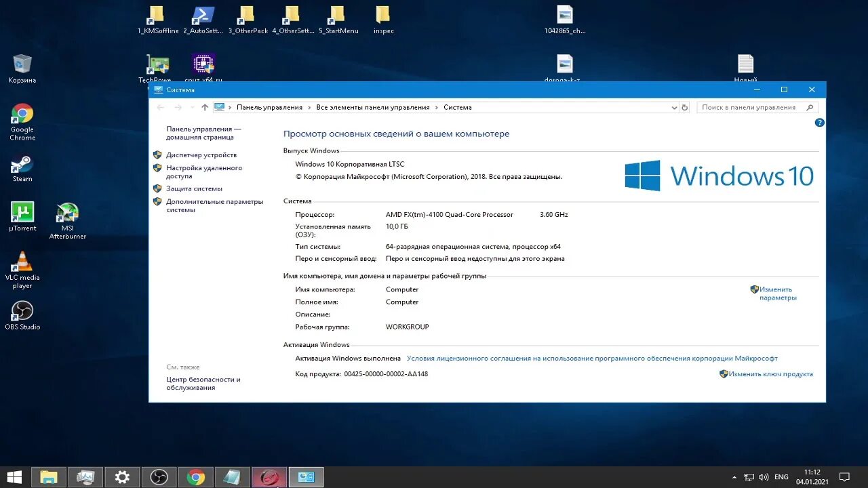Click the red swirl app in taskbar
868x488 pixels.
(269, 477)
